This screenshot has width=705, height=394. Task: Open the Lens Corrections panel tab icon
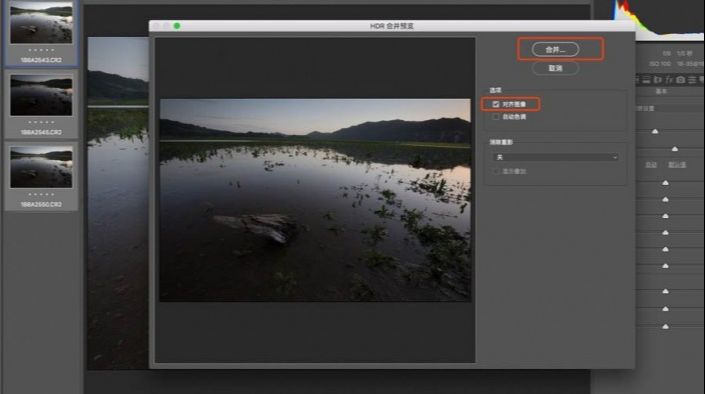click(x=658, y=80)
